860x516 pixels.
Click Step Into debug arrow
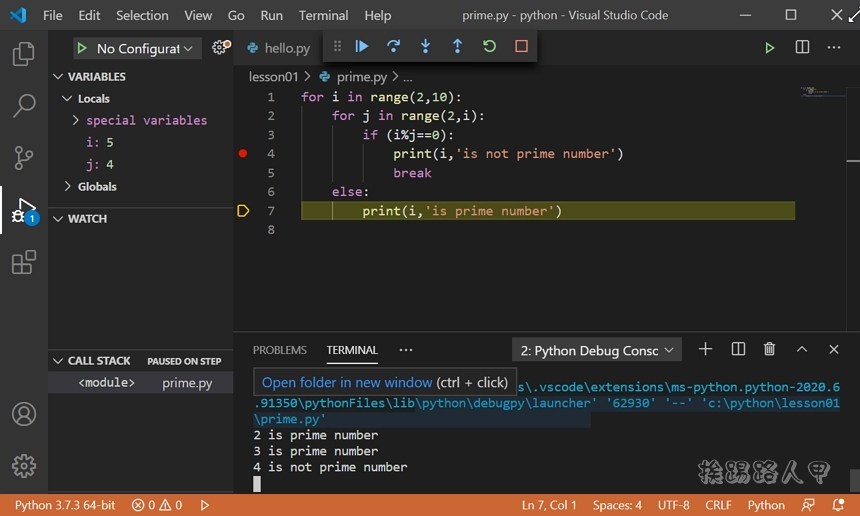pos(426,47)
